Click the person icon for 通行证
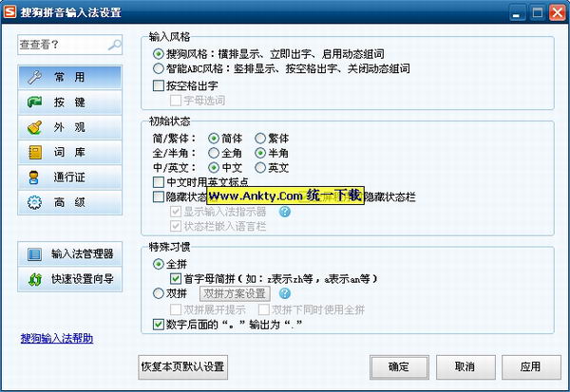Image resolution: width=570 pixels, height=392 pixels. (34, 177)
